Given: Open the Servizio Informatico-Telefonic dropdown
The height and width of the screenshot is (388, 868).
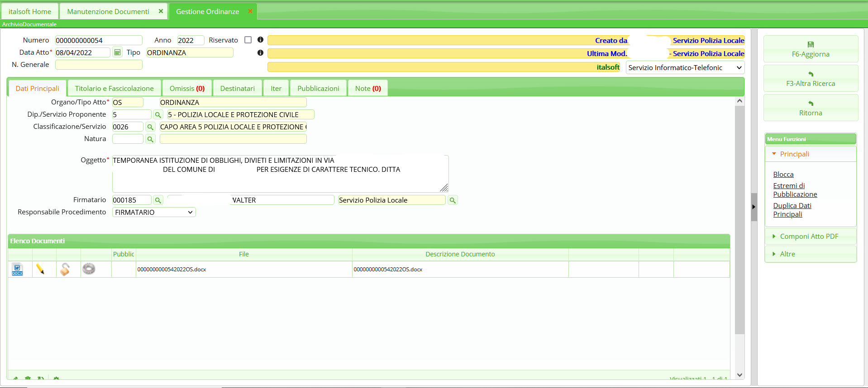Looking at the screenshot, I should (685, 68).
